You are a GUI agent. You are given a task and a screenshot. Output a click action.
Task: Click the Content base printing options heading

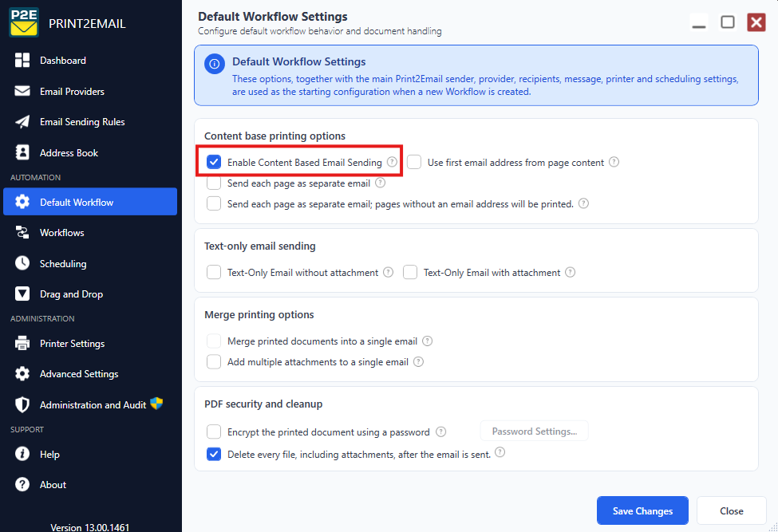[x=274, y=136]
